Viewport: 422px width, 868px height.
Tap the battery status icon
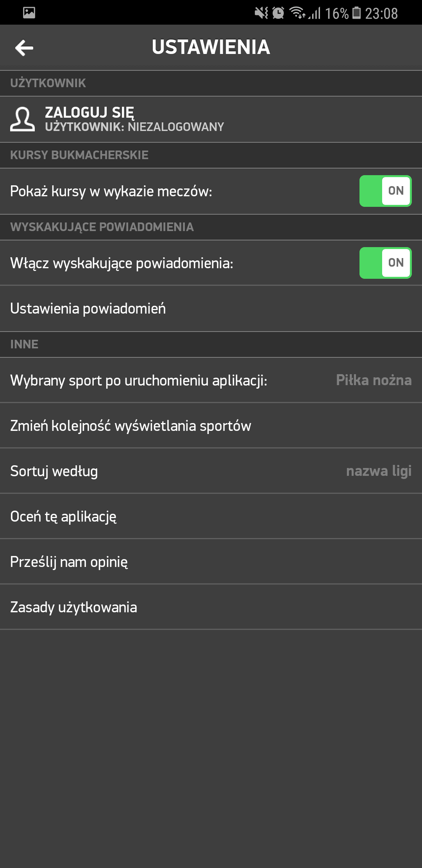(x=356, y=13)
